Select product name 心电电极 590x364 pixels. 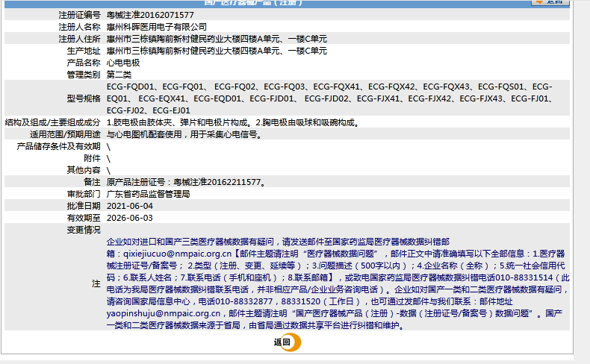tap(123, 63)
